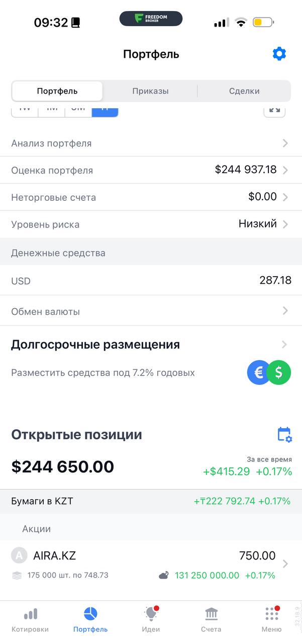Viewport: 302px width, 644px height.
Task: Switch to the Сделки tab
Action: pos(244,91)
